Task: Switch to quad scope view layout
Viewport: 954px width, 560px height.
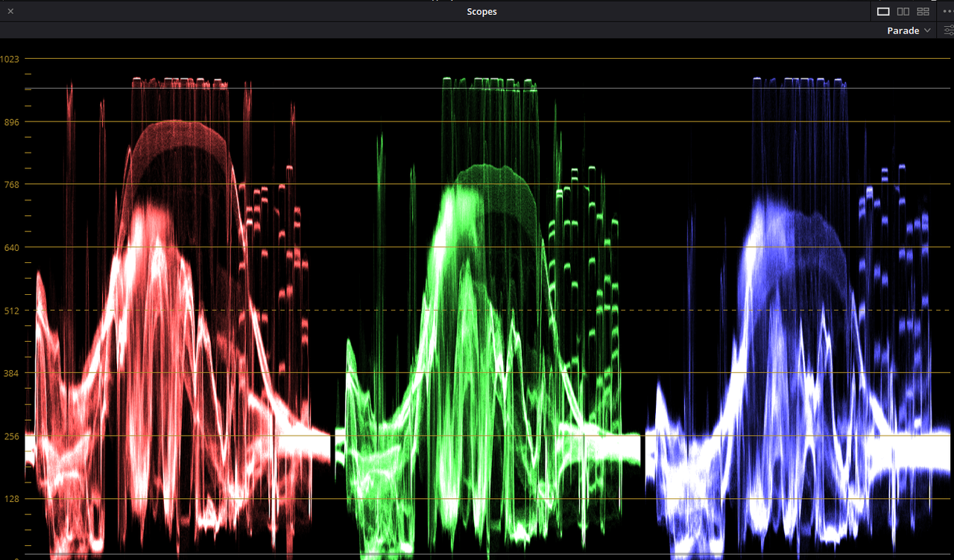Action: (x=923, y=11)
